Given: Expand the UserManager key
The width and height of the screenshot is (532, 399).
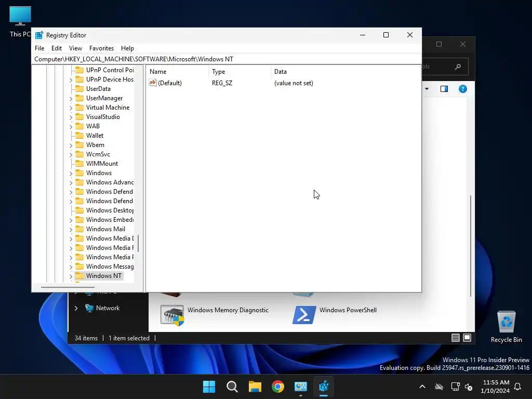Looking at the screenshot, I should pos(71,98).
